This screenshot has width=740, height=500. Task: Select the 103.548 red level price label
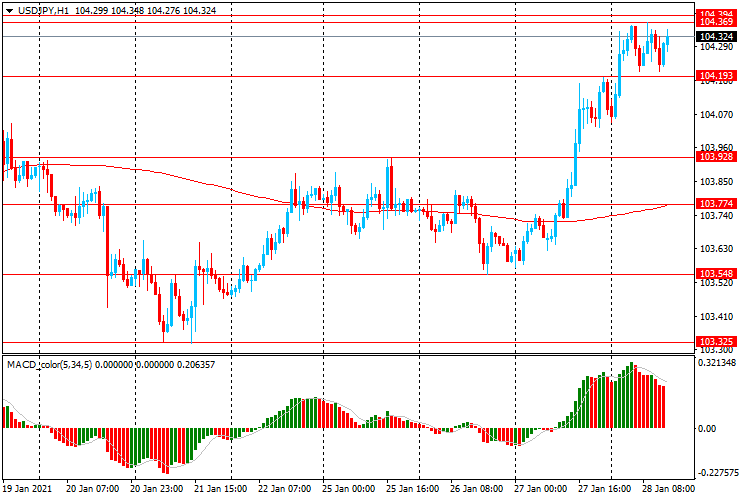(716, 273)
